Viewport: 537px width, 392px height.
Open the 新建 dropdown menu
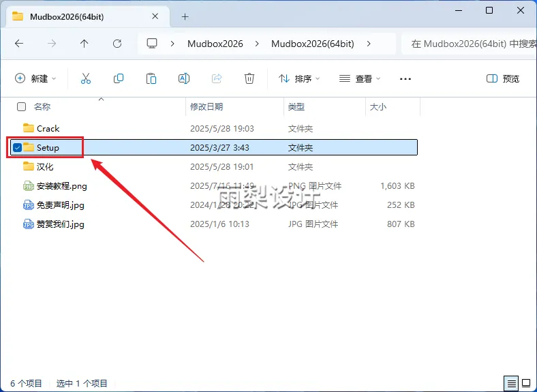pos(35,78)
